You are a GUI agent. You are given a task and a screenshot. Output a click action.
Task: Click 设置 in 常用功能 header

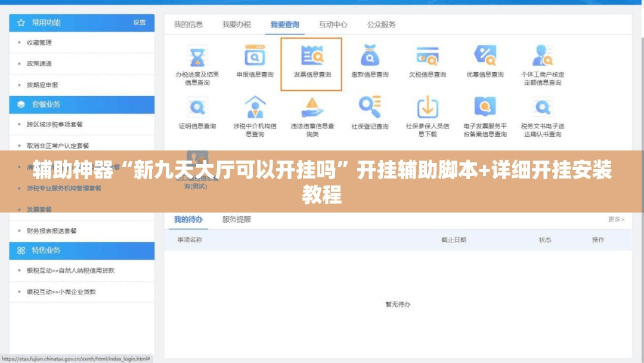[x=139, y=23]
